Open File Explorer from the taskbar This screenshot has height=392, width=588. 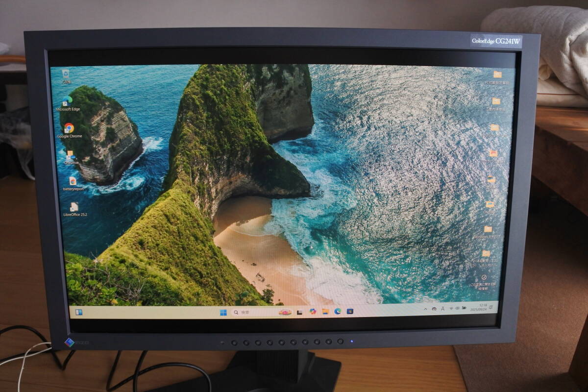[325, 312]
